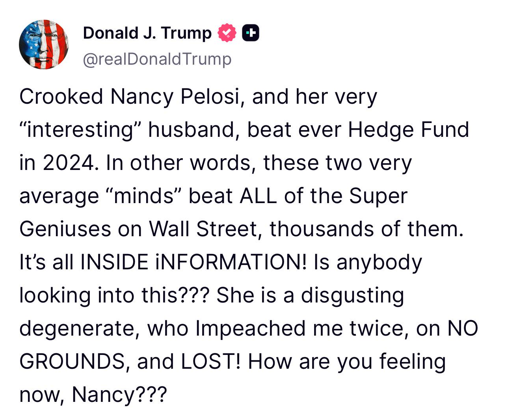
Task: Click the closing 'now, Nancy???' line
Action: [x=93, y=394]
